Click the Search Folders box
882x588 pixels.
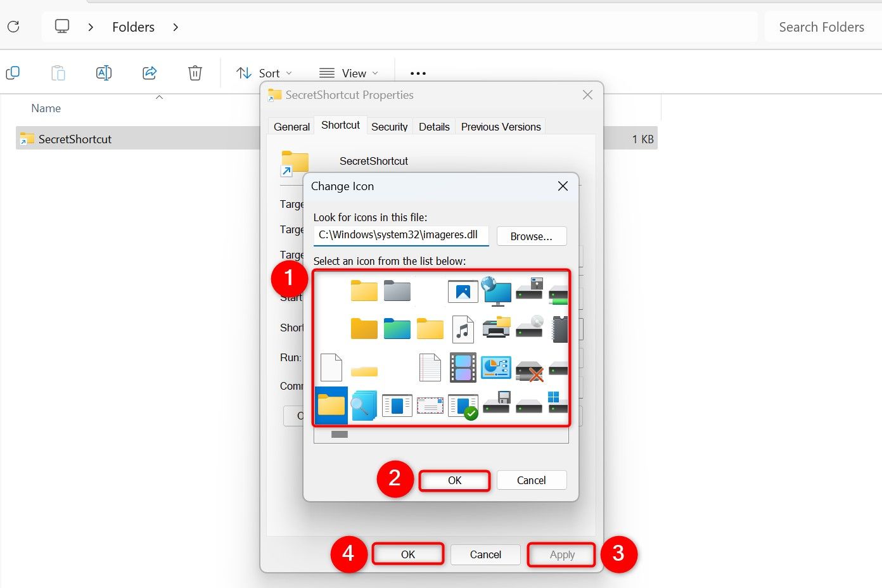[821, 27]
